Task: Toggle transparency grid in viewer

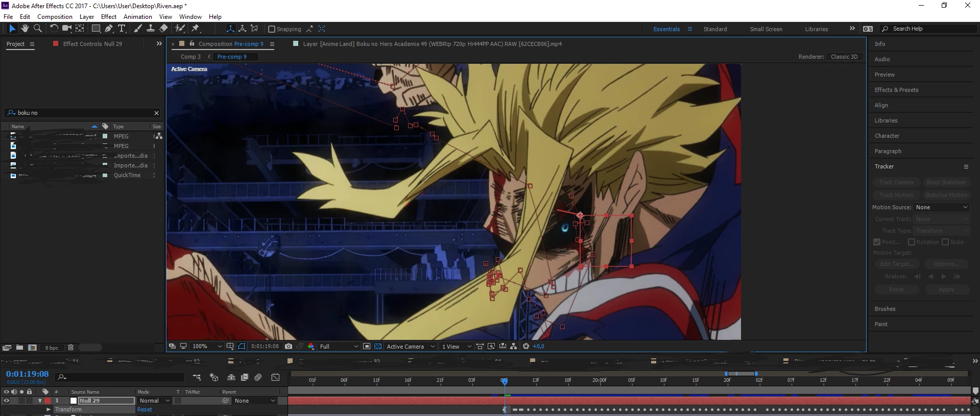Action: 378,346
